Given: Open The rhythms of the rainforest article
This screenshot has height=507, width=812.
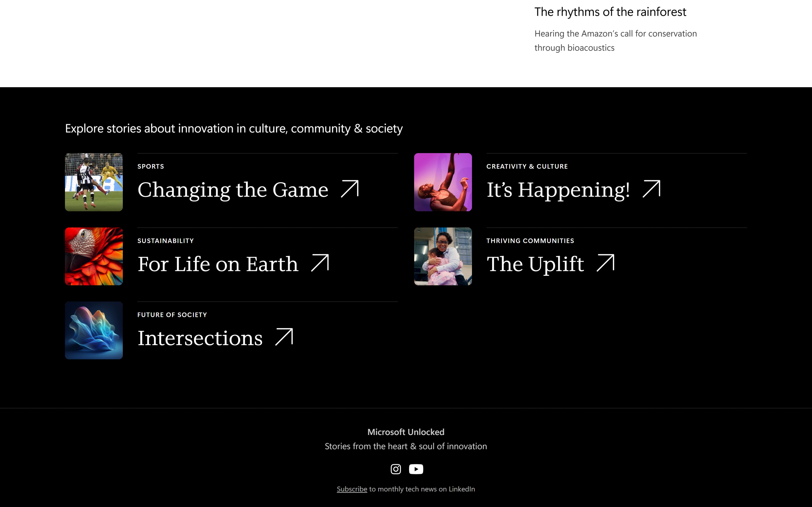Looking at the screenshot, I should (x=610, y=12).
